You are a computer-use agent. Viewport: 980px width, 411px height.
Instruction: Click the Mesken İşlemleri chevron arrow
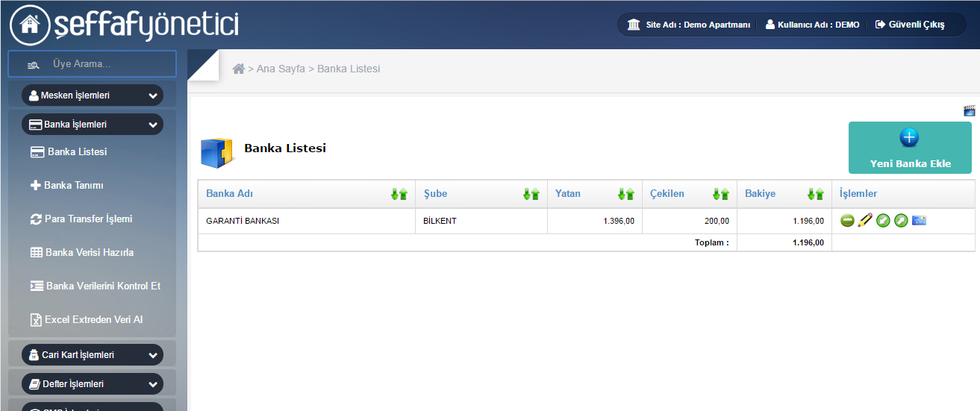[153, 96]
